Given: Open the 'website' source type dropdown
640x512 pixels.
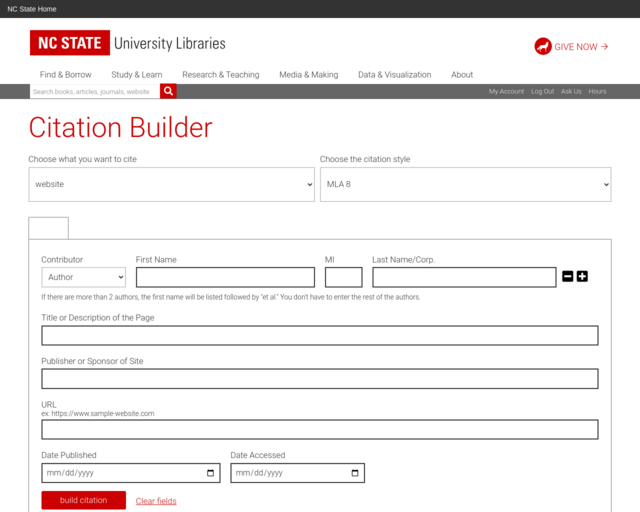Looking at the screenshot, I should click(171, 184).
